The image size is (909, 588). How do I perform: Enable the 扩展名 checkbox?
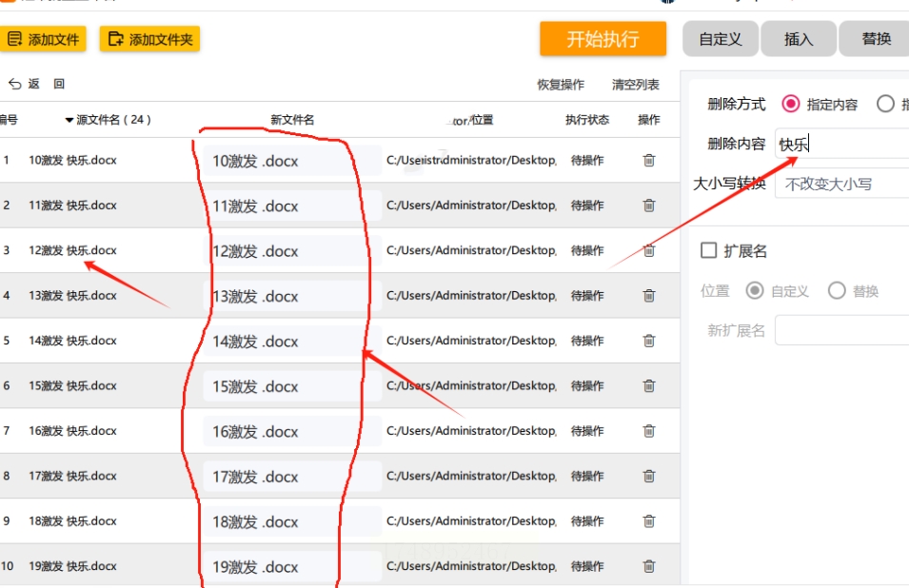(708, 250)
